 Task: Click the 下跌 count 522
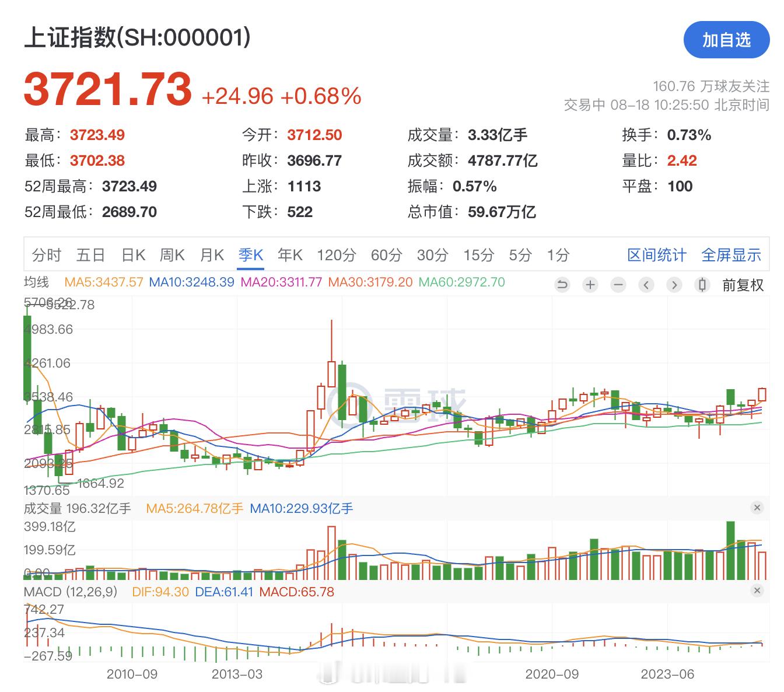pyautogui.click(x=300, y=212)
